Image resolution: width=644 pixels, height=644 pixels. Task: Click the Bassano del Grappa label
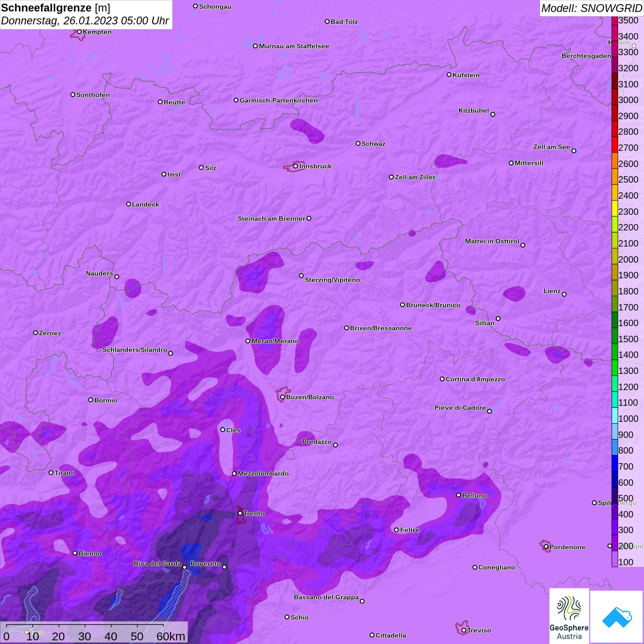327,597
